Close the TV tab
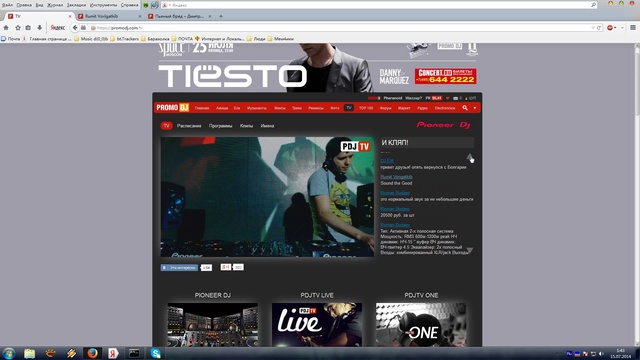The width and height of the screenshot is (640, 360). click(x=70, y=16)
